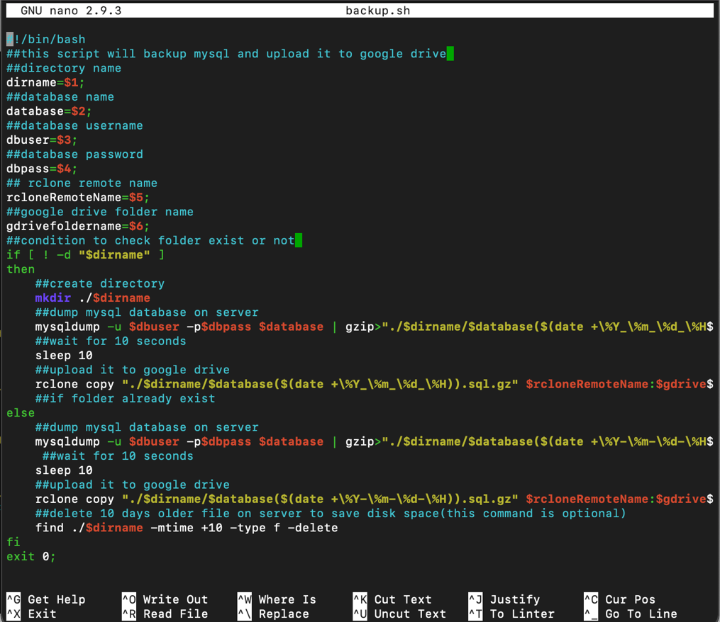This screenshot has height=622, width=720.
Task: Click the '##this script will backup mysql' comment
Action: click(226, 54)
